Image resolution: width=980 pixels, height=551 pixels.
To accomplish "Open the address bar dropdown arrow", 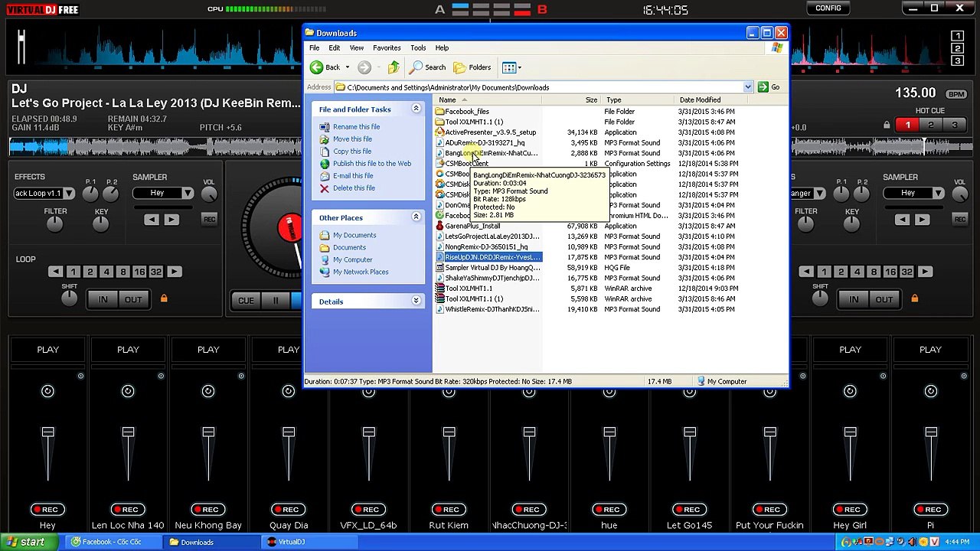I will click(748, 87).
